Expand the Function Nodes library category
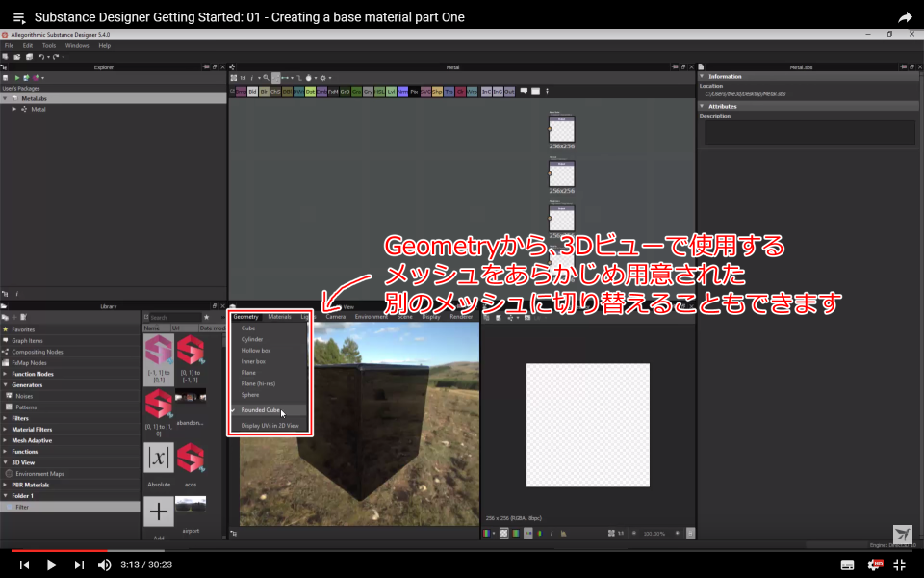 click(x=6, y=374)
